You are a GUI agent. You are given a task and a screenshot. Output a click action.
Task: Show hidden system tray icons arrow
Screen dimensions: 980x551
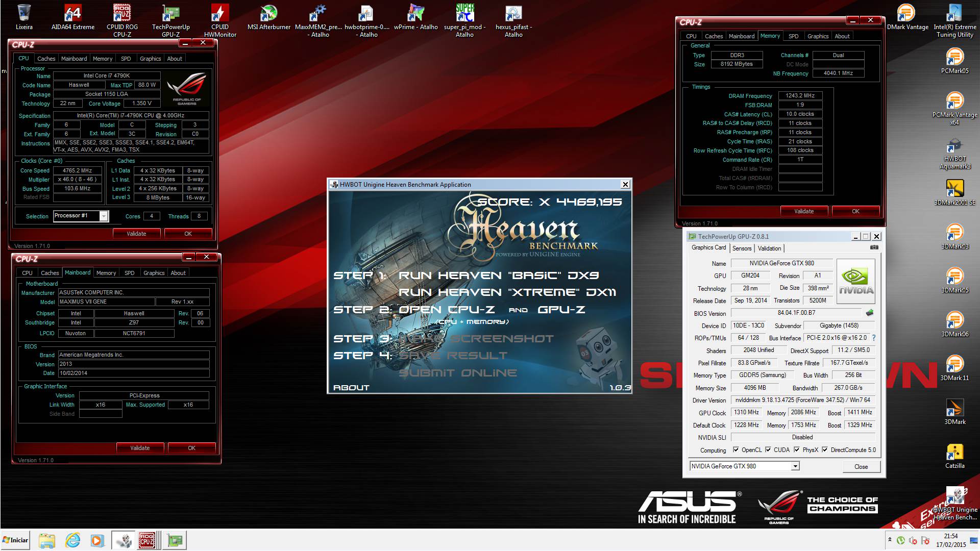[890, 540]
